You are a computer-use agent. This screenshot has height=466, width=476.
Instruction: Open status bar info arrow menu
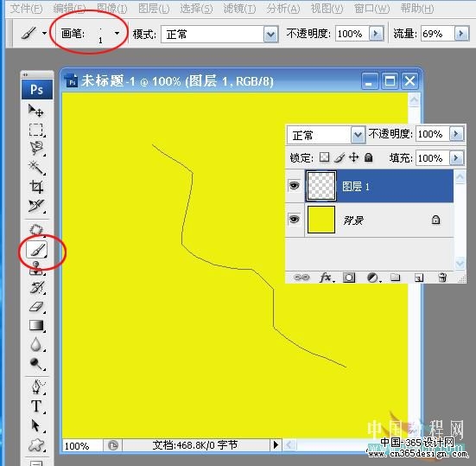coord(276,445)
